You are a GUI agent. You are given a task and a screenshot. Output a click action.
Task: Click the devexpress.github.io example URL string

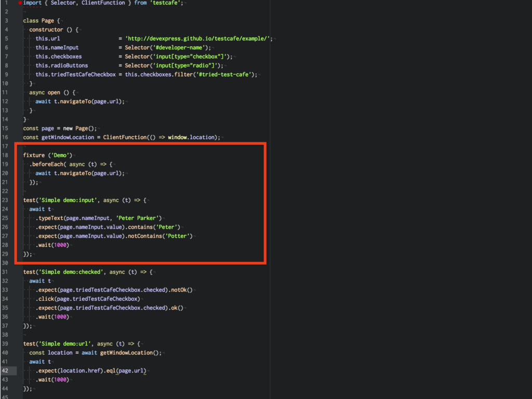tap(198, 38)
